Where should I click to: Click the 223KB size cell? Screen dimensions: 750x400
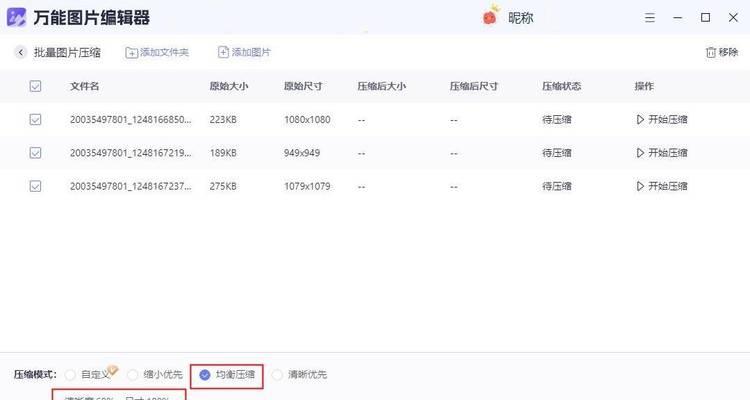click(223, 119)
